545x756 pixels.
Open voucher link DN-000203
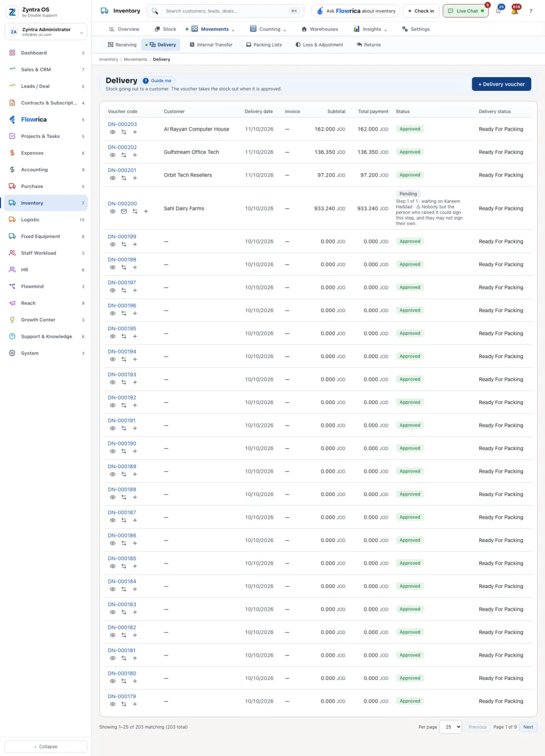point(122,124)
